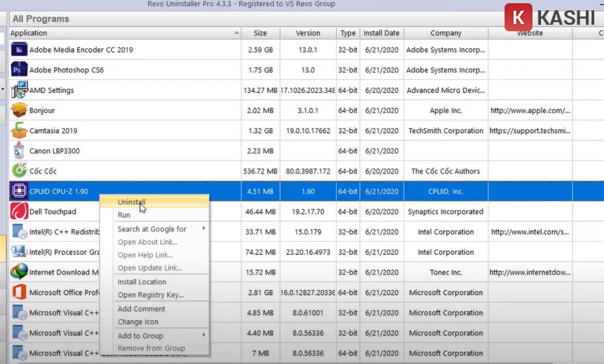Viewport: 604px width, 364px height.
Task: Select the AMD Settings program icon
Action: [19, 90]
